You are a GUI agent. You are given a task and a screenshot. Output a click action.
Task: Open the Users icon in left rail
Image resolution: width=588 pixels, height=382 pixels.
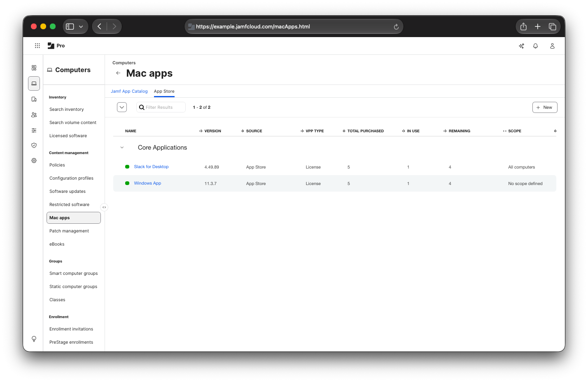(34, 115)
